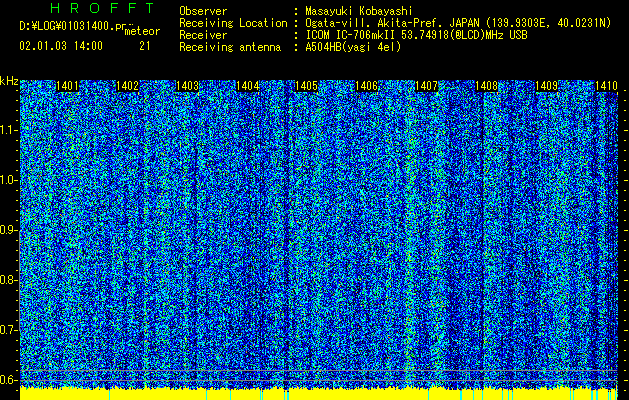629x400 pixels.
Task: Click the Receiving Location label
Action: 233,23
